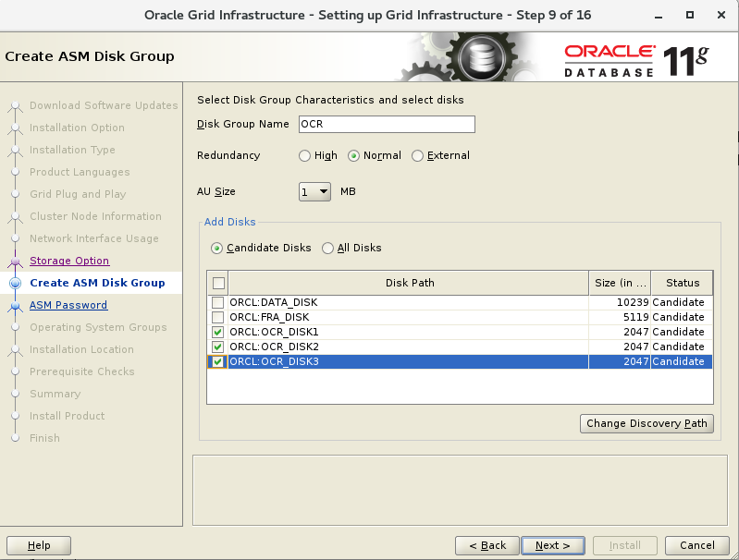Click the Size column header
The height and width of the screenshot is (560, 739).
[x=620, y=283]
